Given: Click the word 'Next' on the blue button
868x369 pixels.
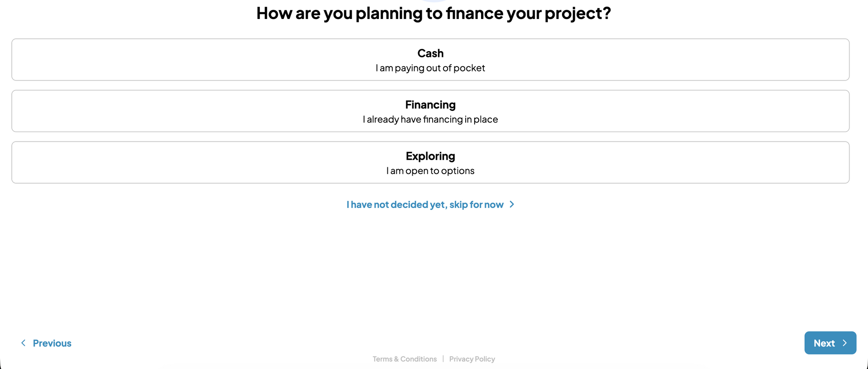Looking at the screenshot, I should pos(824,343).
